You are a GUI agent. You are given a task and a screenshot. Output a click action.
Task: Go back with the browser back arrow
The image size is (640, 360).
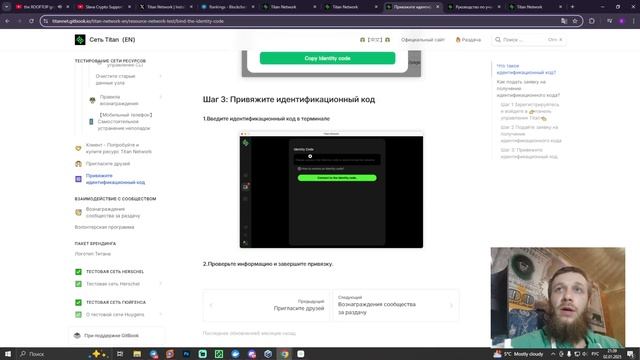point(8,21)
